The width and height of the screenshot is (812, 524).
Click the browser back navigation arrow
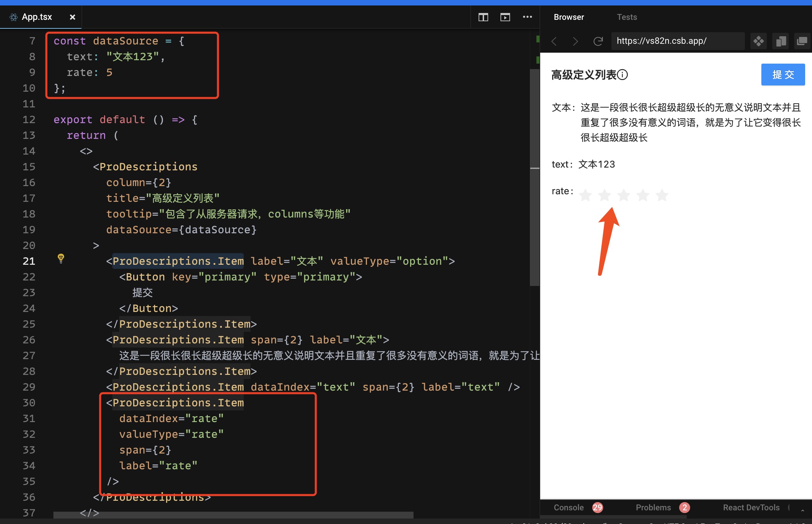click(x=554, y=41)
